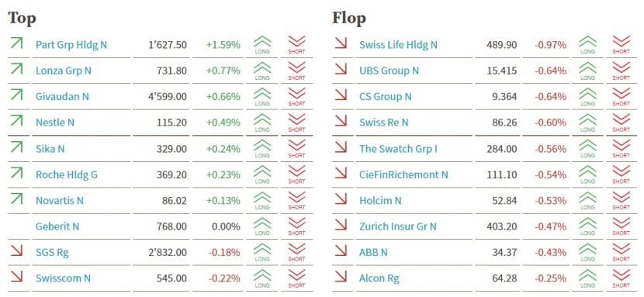Open the ABB N stock link

[373, 252]
